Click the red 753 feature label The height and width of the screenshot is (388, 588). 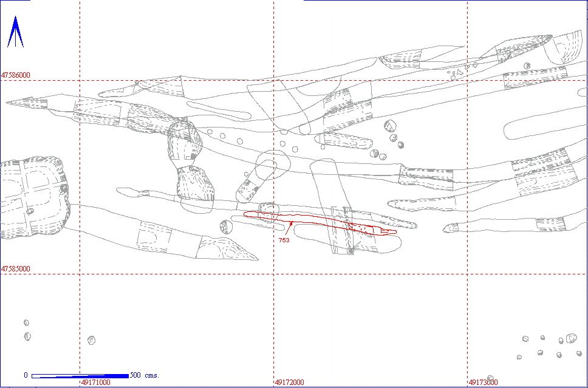coord(284,240)
